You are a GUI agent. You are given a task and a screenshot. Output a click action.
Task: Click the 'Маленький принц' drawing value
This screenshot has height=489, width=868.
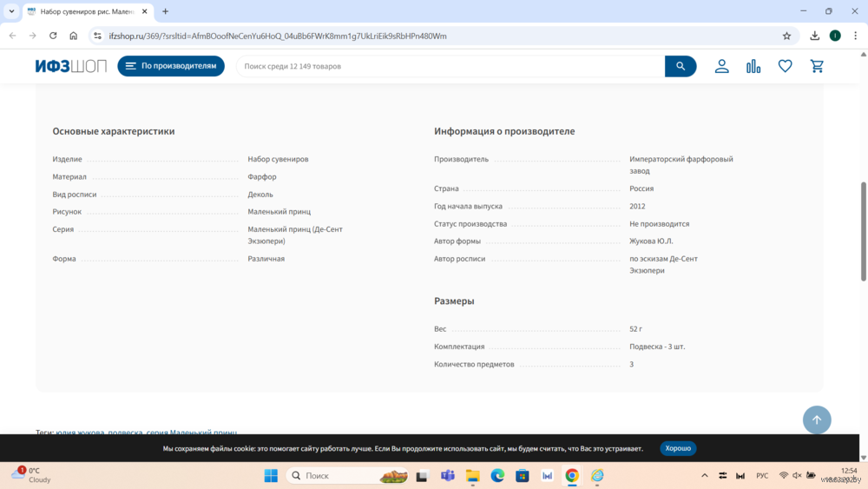click(x=279, y=212)
